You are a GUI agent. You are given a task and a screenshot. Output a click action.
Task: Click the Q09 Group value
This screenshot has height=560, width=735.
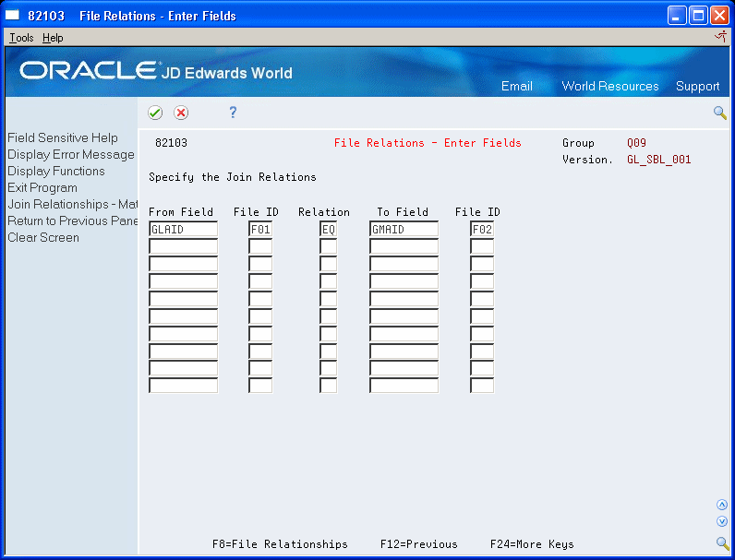[636, 143]
